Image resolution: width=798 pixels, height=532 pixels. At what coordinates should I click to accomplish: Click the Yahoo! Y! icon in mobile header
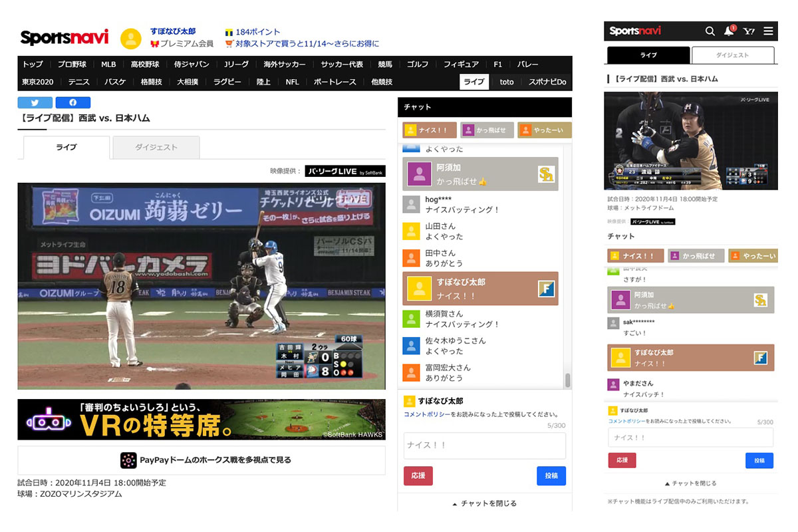point(749,31)
